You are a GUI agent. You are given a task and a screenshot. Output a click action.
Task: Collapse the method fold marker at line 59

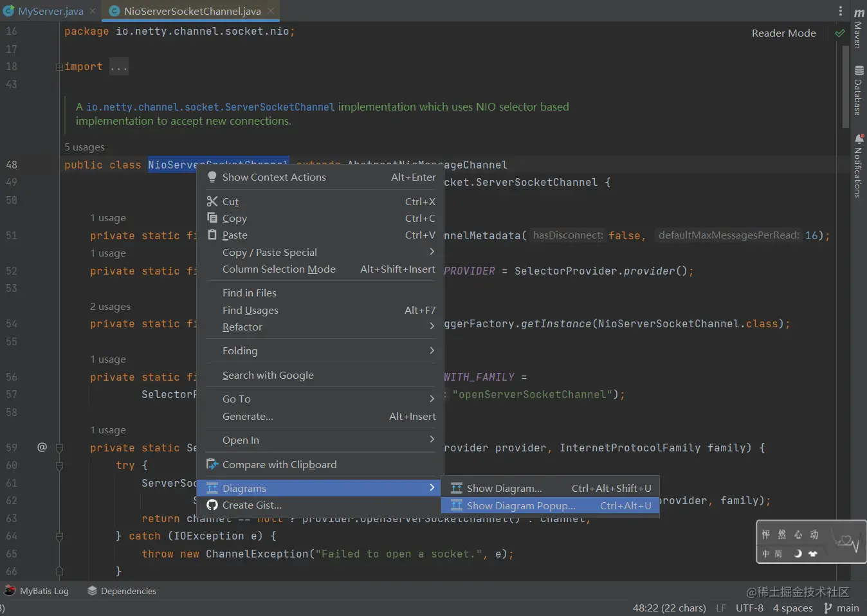point(59,448)
